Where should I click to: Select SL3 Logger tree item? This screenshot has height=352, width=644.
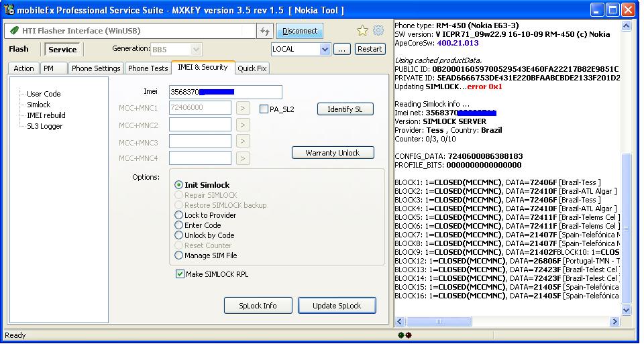click(45, 126)
